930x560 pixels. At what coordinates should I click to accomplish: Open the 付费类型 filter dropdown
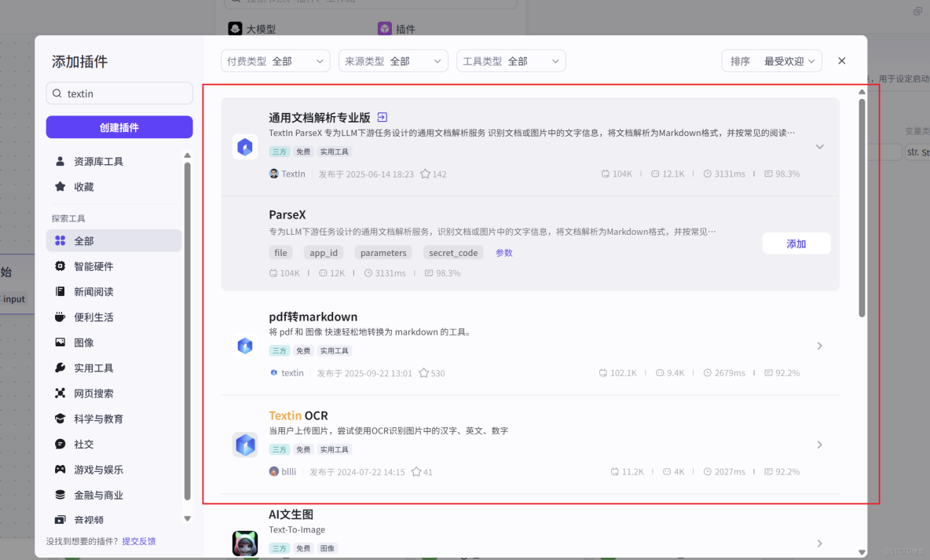coord(275,60)
